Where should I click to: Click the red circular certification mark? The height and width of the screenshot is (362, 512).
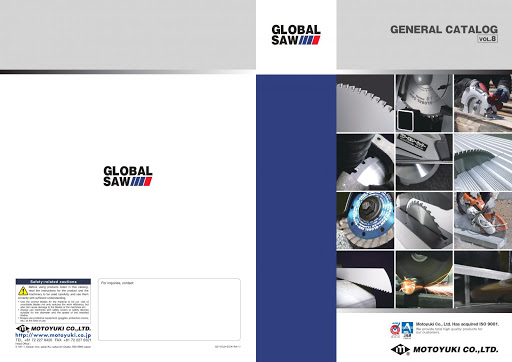[x=395, y=330]
